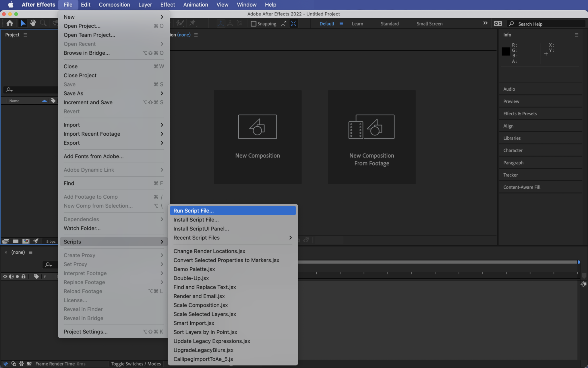Click the color swatch in the Info panel
Image resolution: width=588 pixels, height=368 pixels.
tap(505, 51)
